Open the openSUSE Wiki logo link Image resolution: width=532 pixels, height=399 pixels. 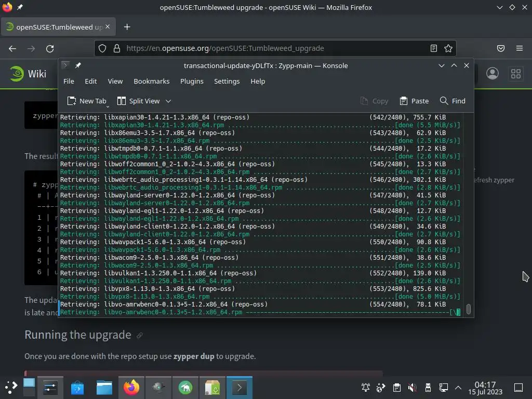pyautogui.click(x=28, y=74)
